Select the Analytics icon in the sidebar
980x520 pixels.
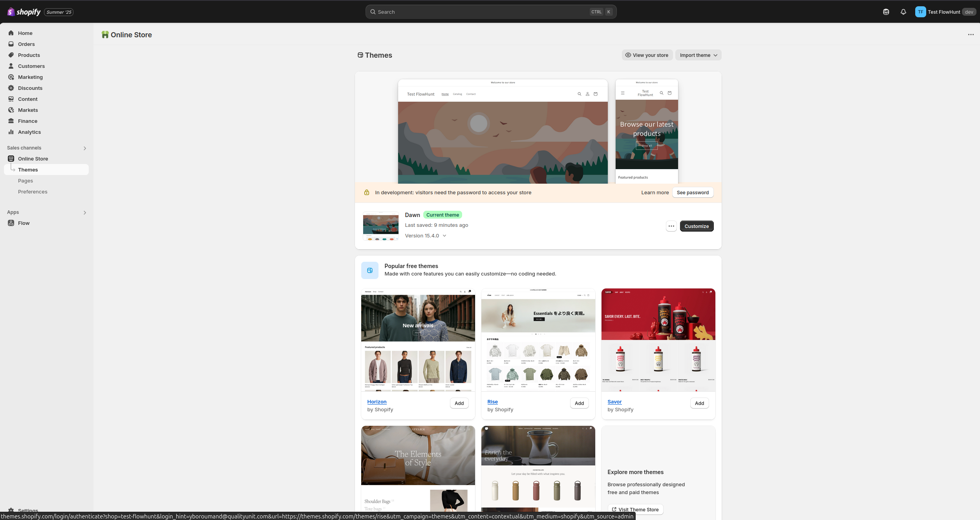tap(11, 132)
